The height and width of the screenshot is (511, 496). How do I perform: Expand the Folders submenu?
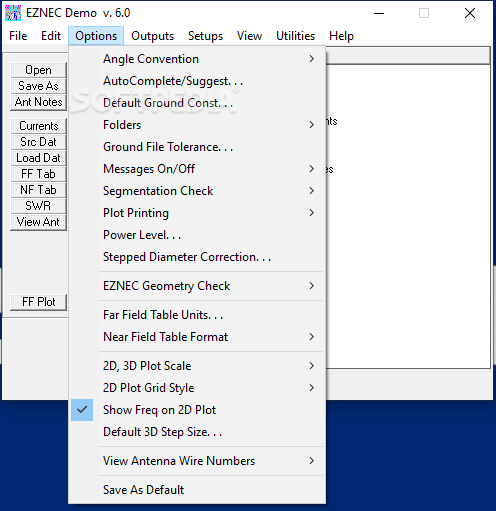pyautogui.click(x=197, y=125)
